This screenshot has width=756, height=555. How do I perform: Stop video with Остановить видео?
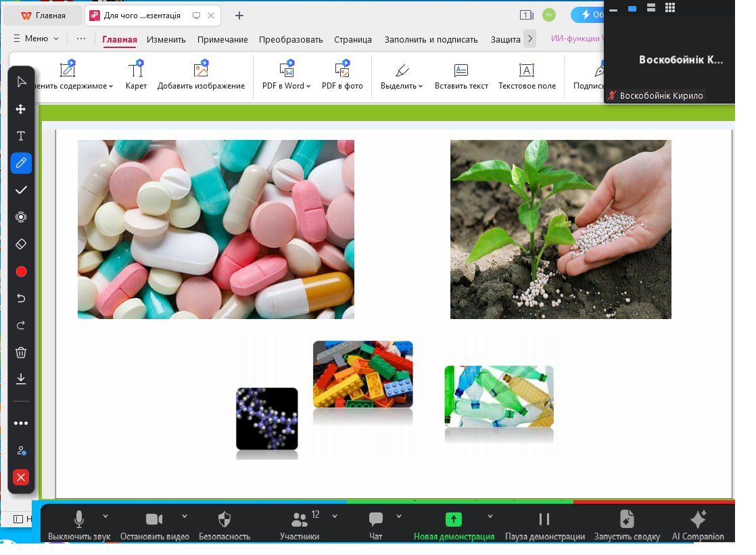(154, 525)
